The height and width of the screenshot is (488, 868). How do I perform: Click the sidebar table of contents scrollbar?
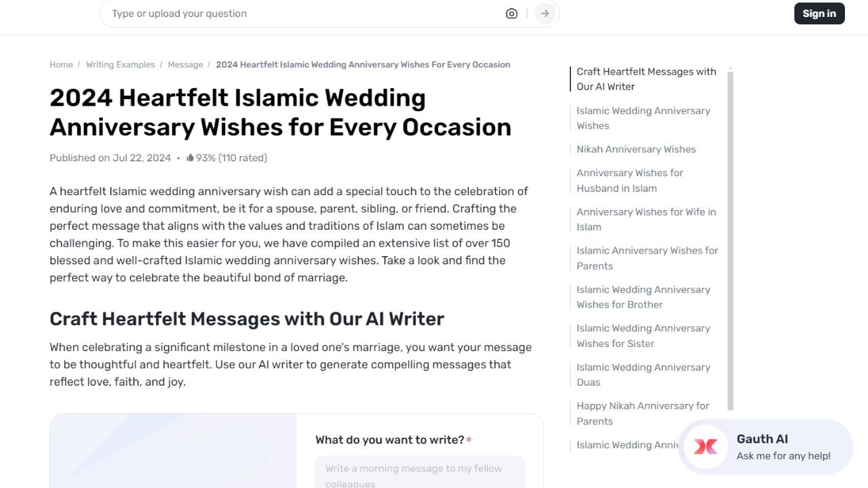(730, 237)
